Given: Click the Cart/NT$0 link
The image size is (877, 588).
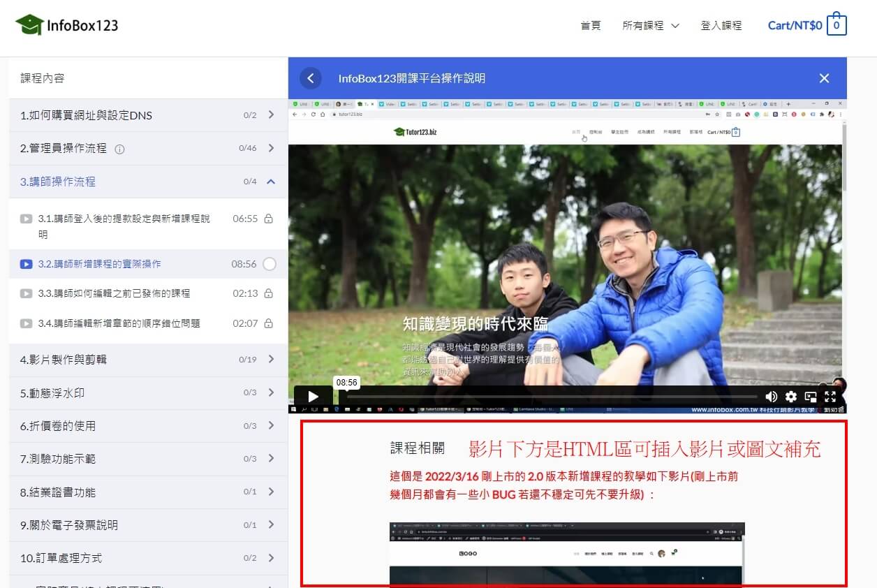Looking at the screenshot, I should [x=795, y=25].
